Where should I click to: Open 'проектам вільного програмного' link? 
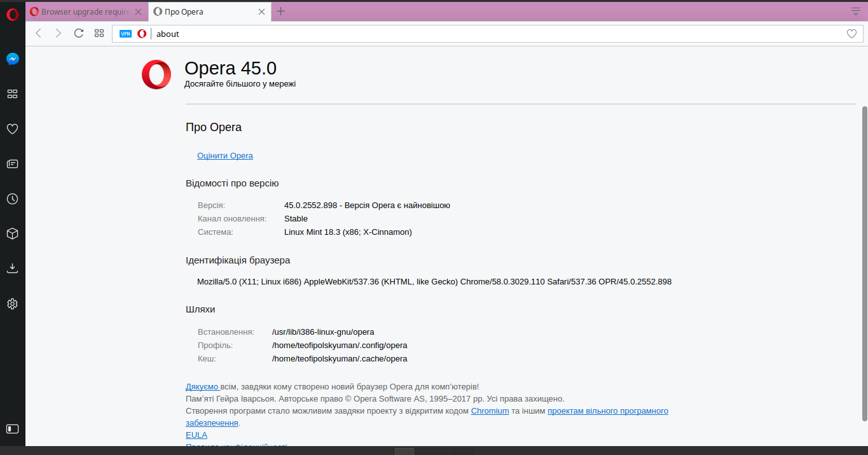608,411
